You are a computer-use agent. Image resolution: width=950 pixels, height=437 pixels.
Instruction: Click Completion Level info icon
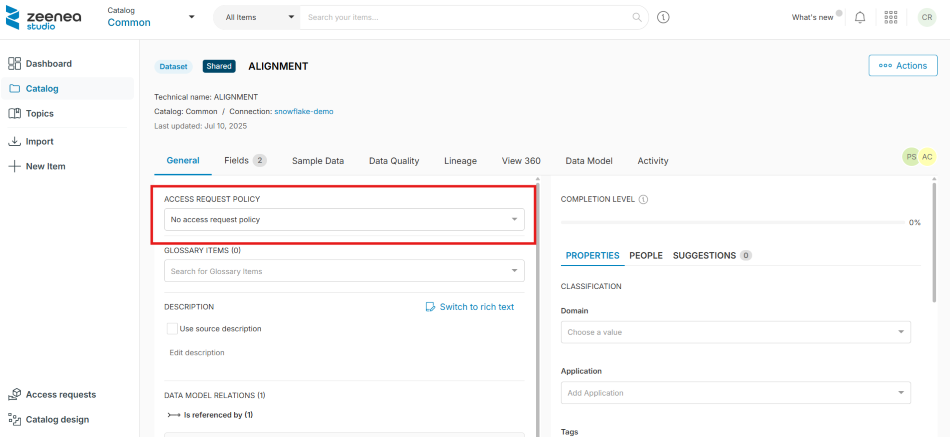643,199
